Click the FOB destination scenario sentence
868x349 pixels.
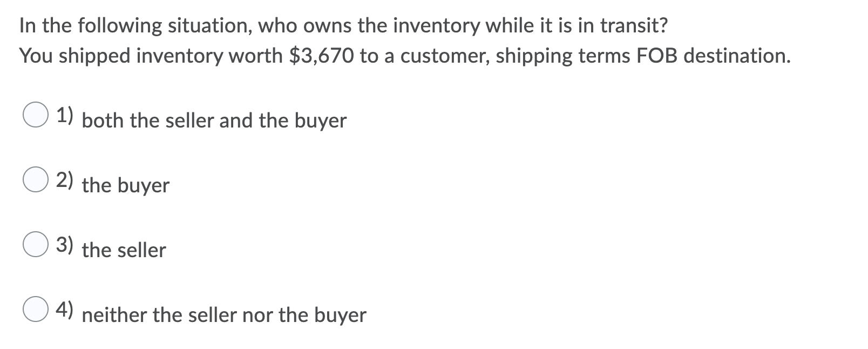point(405,55)
